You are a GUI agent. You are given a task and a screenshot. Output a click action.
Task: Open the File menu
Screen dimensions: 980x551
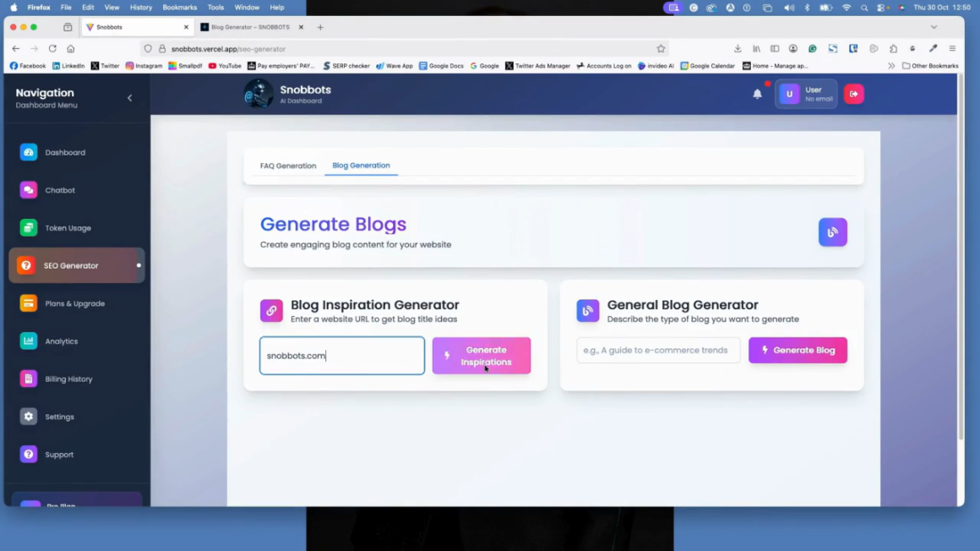coord(66,8)
